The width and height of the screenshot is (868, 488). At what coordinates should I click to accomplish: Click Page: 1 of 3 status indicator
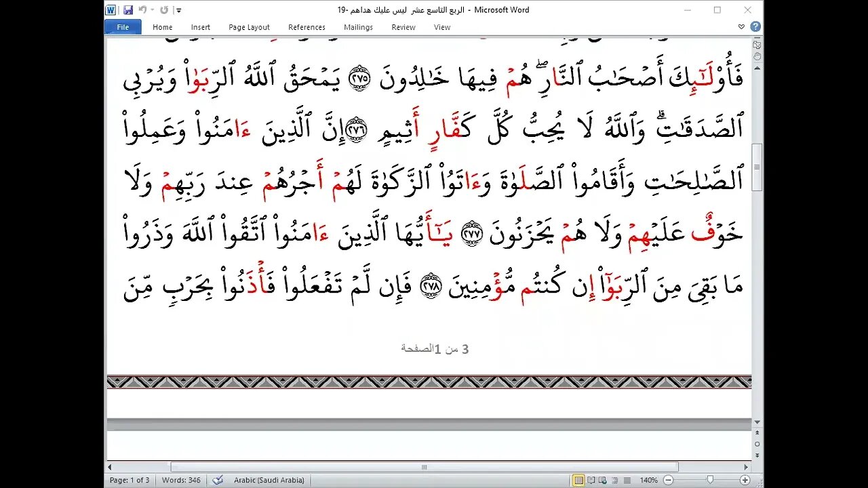(x=129, y=480)
